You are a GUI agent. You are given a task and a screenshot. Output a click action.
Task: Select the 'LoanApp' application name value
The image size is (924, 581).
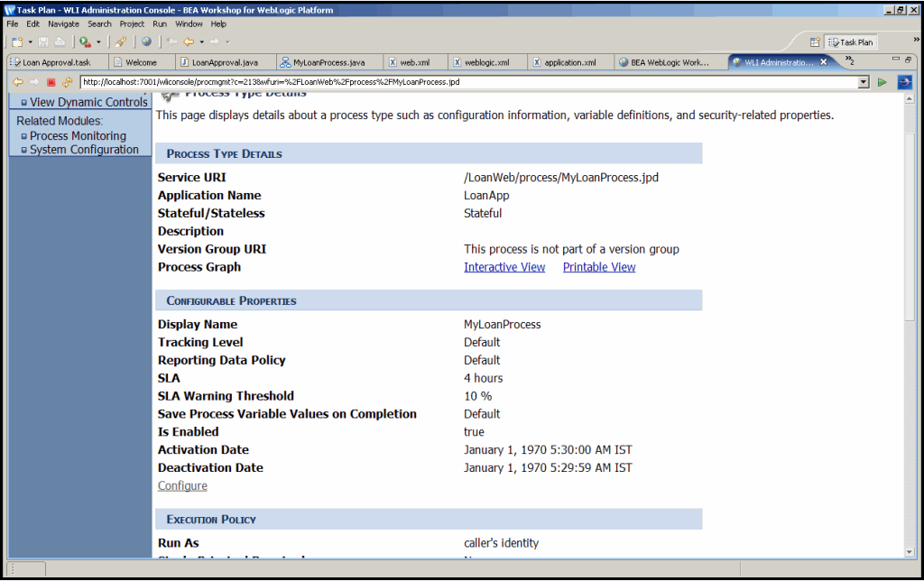pyautogui.click(x=486, y=196)
